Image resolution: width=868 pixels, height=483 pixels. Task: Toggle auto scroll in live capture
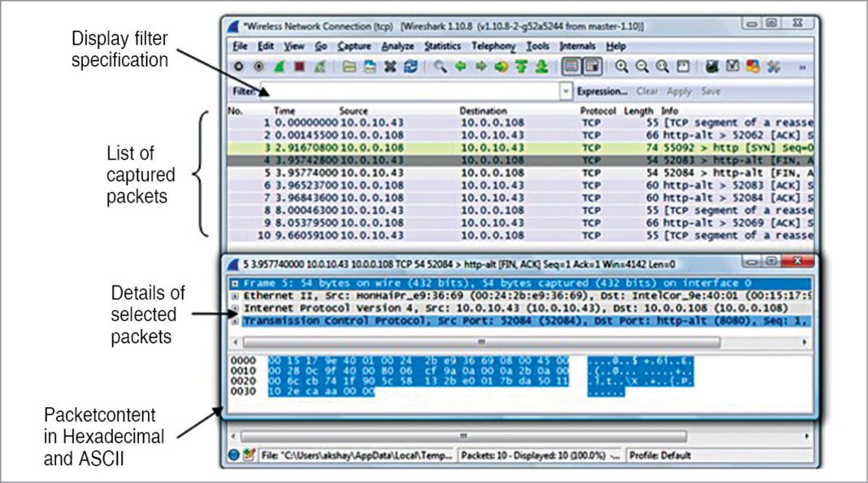pyautogui.click(x=593, y=67)
